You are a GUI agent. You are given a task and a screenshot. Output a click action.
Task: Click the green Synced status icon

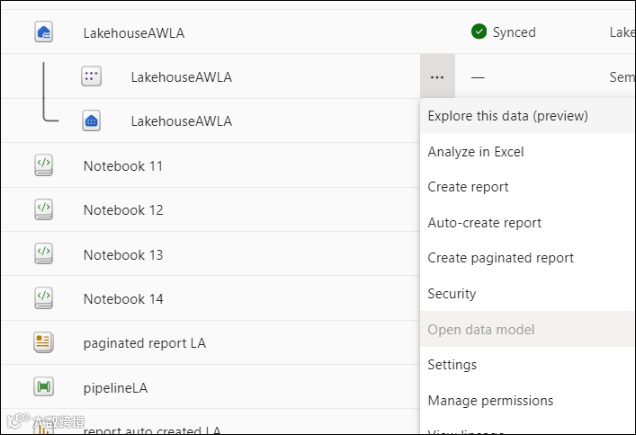point(479,32)
